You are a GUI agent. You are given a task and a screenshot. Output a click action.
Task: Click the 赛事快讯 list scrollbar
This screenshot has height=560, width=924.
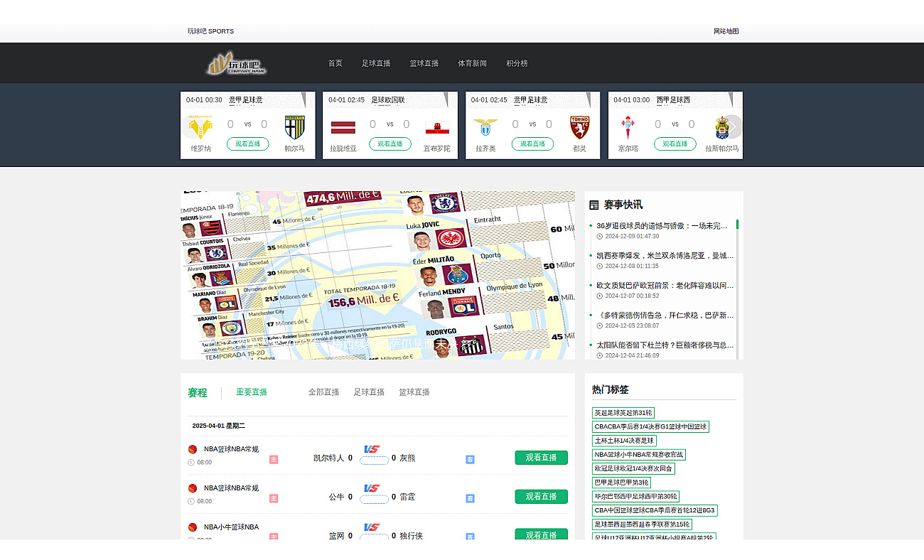(737, 289)
